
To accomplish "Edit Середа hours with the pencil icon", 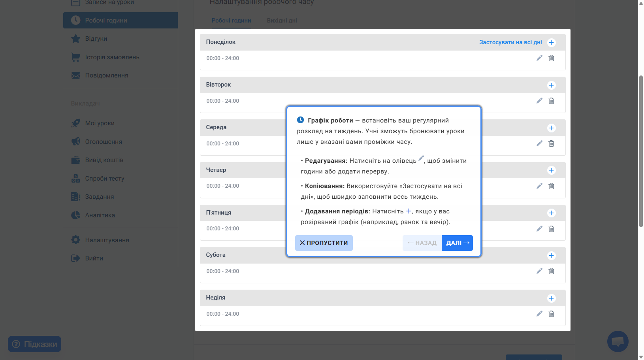I will click(539, 143).
